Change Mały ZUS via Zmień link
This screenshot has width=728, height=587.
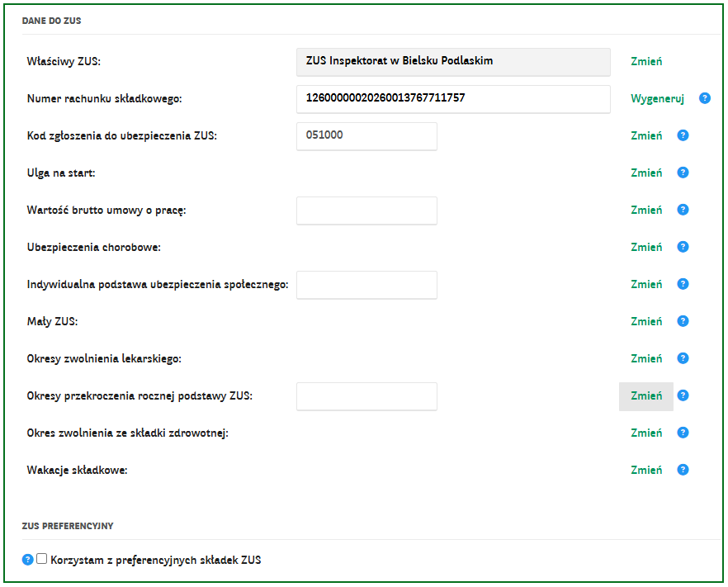pos(646,321)
